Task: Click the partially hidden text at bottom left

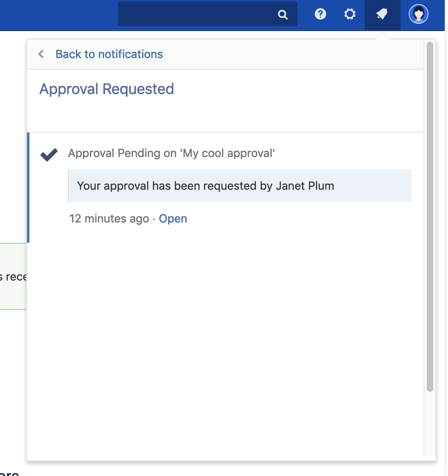Action: tap(9, 473)
